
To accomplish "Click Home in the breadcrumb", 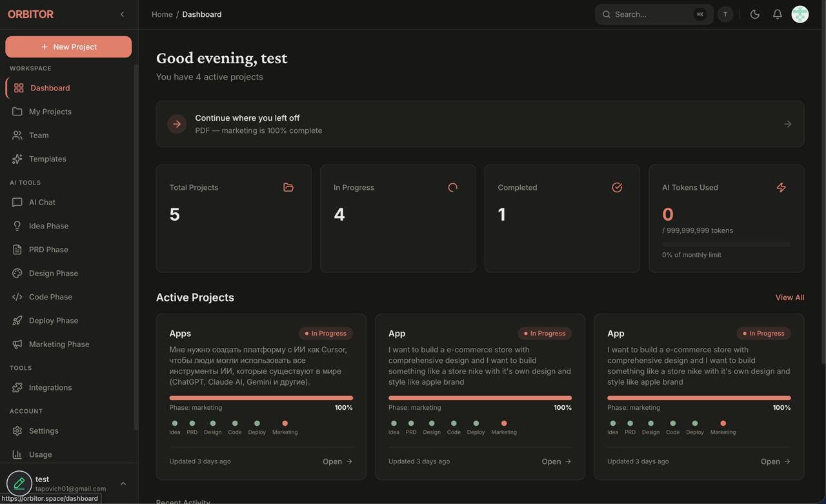I will (161, 12).
